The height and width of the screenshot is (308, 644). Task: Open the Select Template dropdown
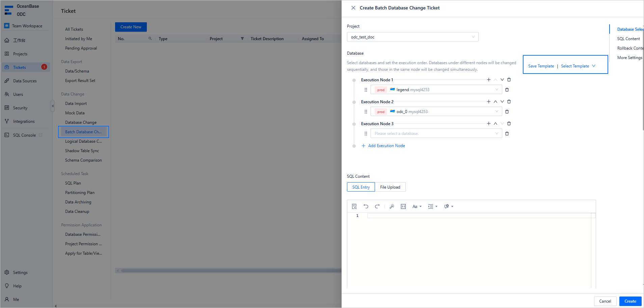tap(578, 66)
